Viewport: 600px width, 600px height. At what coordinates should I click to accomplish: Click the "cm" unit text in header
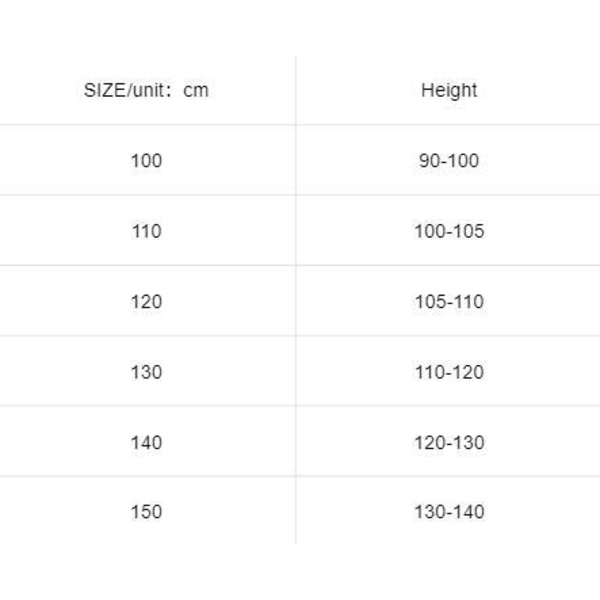coord(196,90)
